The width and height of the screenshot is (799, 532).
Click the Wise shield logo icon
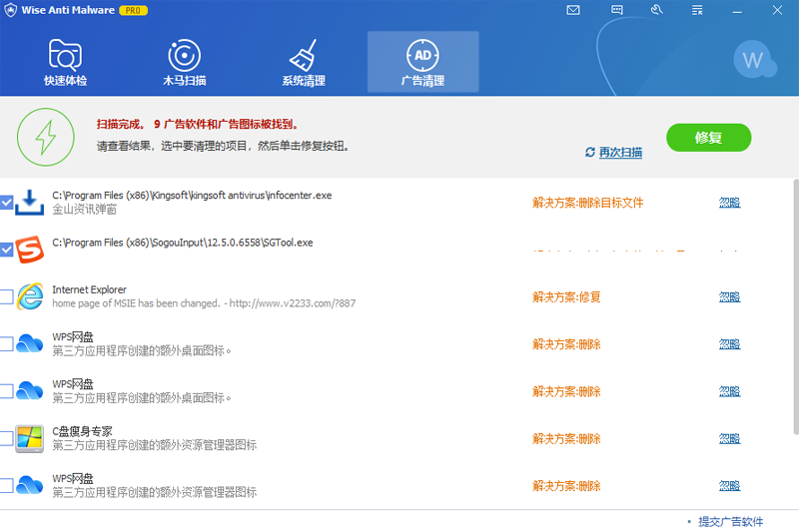coord(10,10)
